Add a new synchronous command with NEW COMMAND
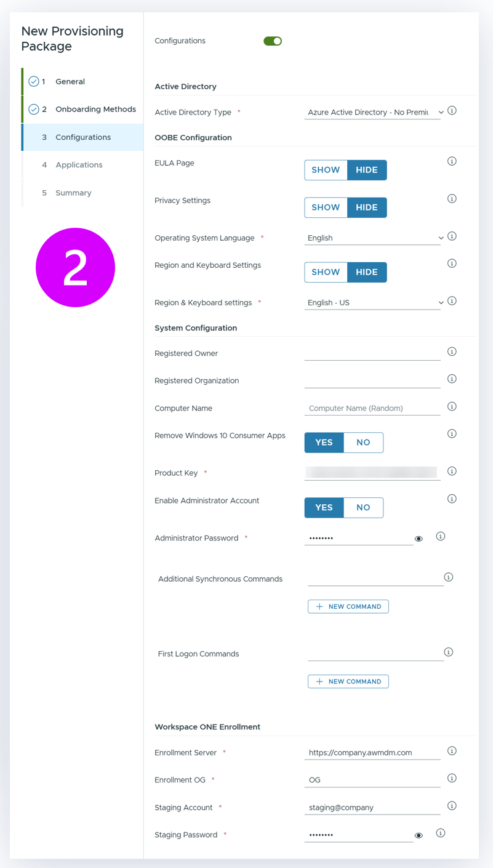 click(x=348, y=606)
